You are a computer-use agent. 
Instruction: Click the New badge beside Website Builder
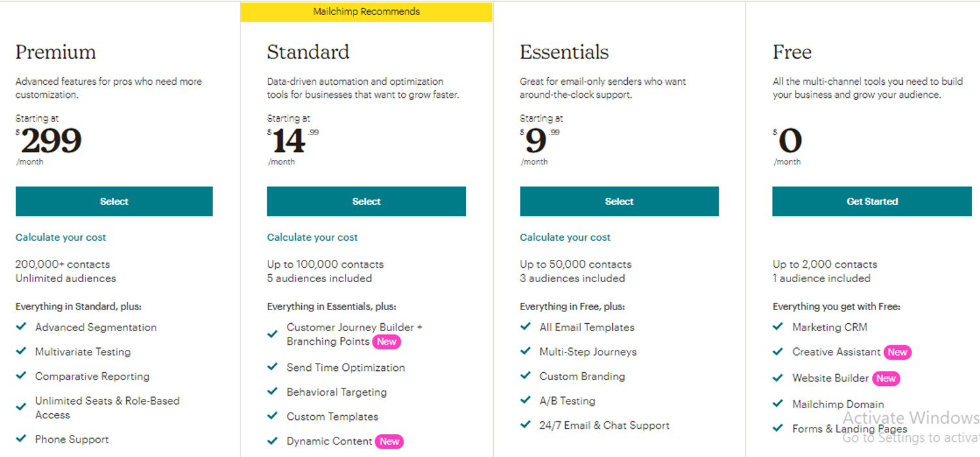[886, 379]
